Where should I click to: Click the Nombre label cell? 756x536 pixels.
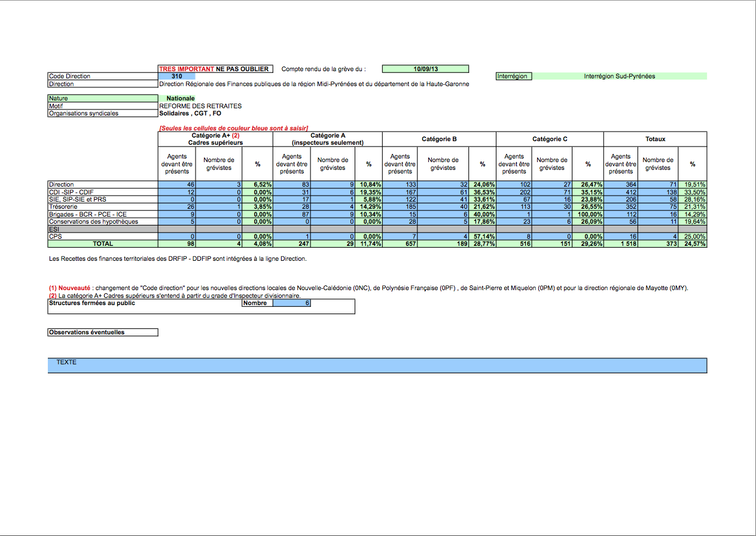257,303
